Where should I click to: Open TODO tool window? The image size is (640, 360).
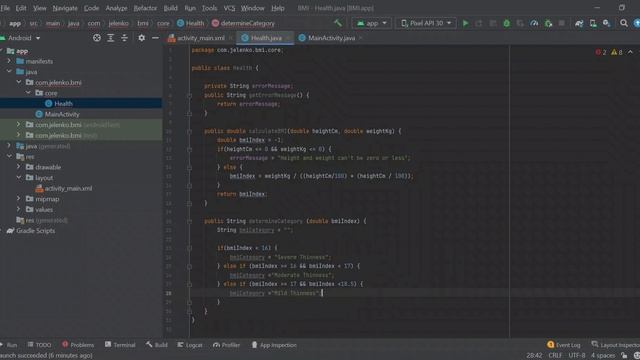[39, 345]
